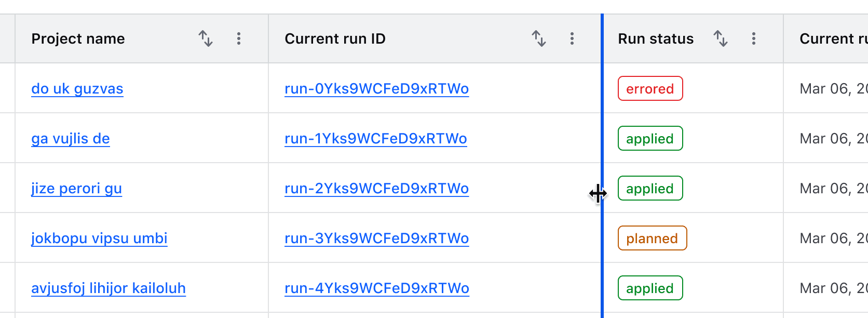Screen dimensions: 868x318
Task: Open project avjusfoj lihijor kailoluh
Action: pos(108,288)
